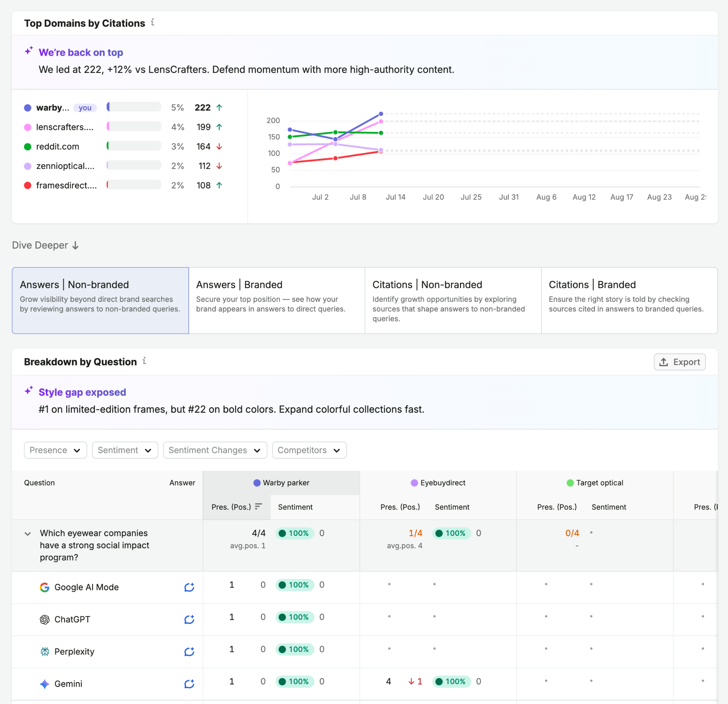Click Sentiment header under Eyebuydirect
Viewport: 728px width, 704px height.
tap(452, 507)
